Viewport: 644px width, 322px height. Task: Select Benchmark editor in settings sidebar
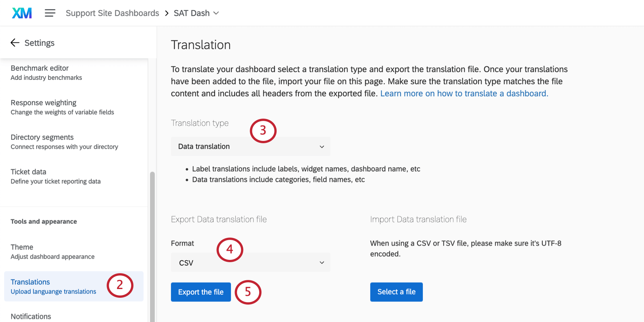click(x=40, y=68)
